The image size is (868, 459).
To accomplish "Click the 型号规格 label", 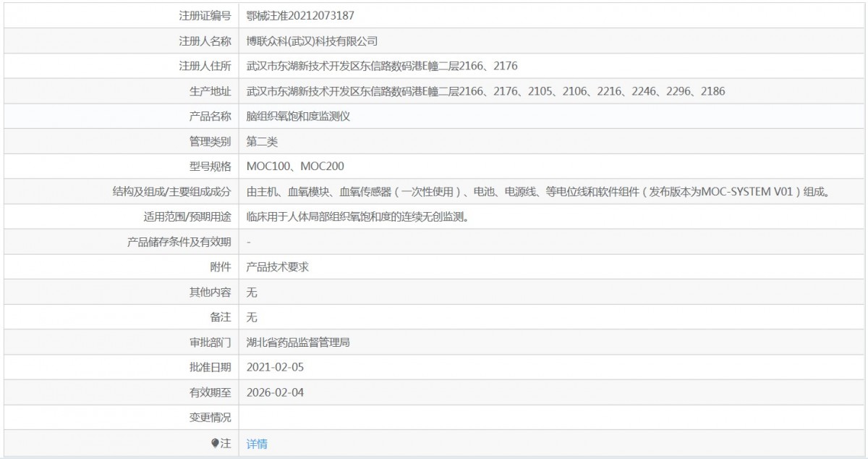I will 210,167.
